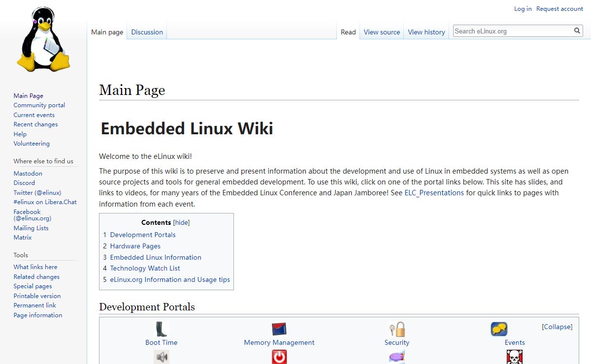This screenshot has width=591, height=364.
Task: Open Community portal sidebar link
Action: pos(39,105)
